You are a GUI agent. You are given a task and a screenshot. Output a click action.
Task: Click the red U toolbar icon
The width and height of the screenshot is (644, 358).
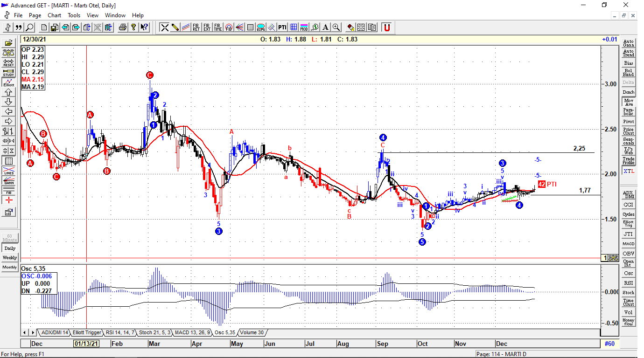[387, 27]
